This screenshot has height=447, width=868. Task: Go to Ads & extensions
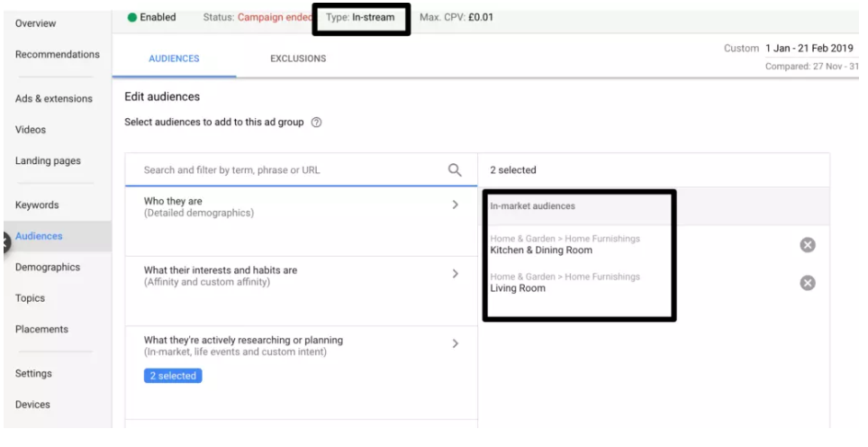click(x=53, y=99)
